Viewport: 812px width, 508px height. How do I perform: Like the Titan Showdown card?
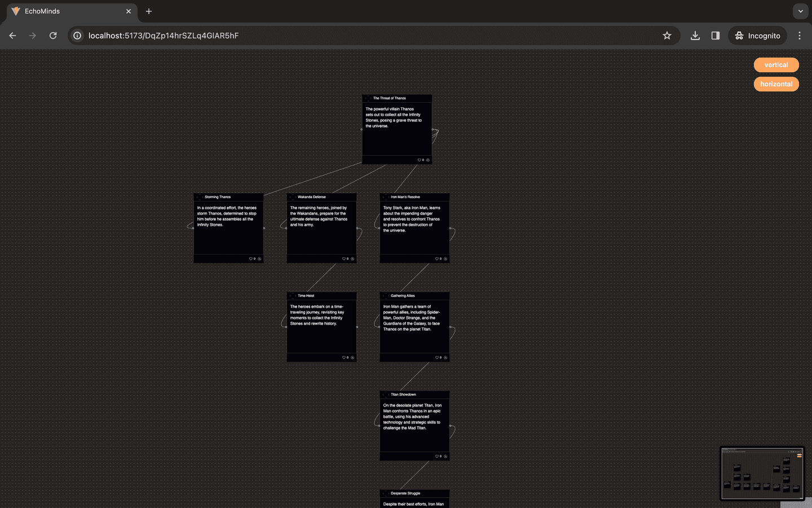[437, 457]
